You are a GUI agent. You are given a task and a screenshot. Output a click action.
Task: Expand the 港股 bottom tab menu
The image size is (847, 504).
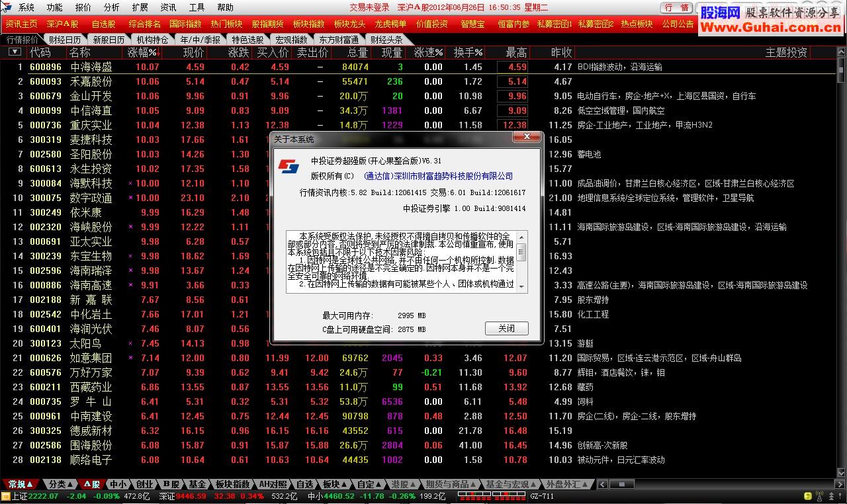click(403, 484)
